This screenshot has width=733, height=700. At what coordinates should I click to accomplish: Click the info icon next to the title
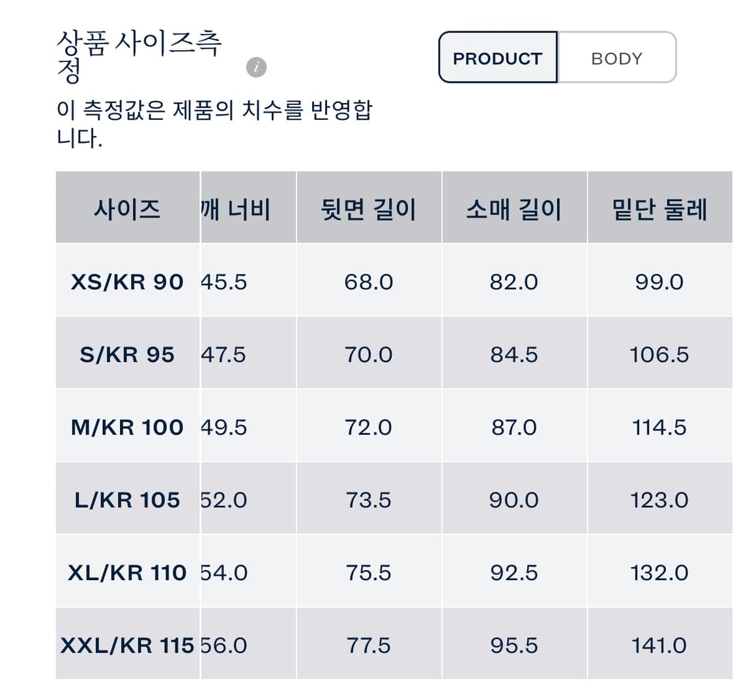click(x=256, y=67)
